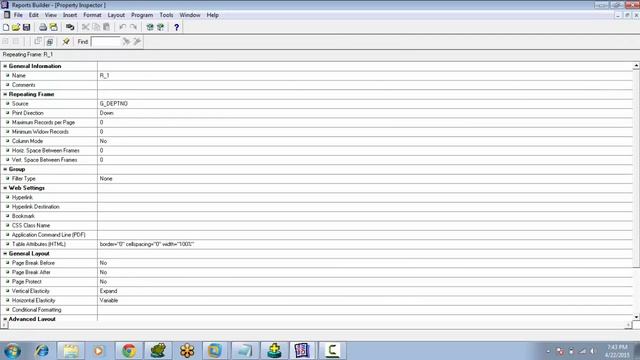Click the Undo arrow icon
Viewport: 640px width, 360px height.
click(x=123, y=27)
